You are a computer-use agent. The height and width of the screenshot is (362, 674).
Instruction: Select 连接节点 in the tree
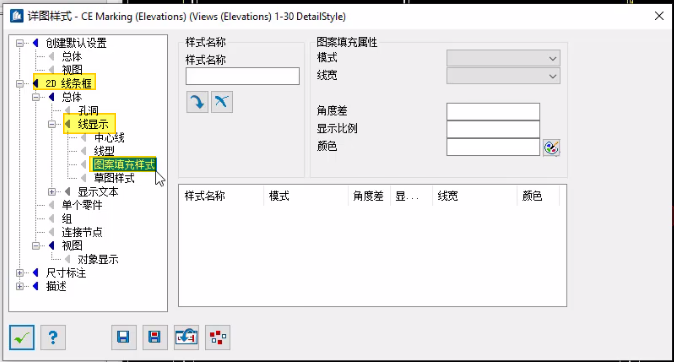coord(82,233)
